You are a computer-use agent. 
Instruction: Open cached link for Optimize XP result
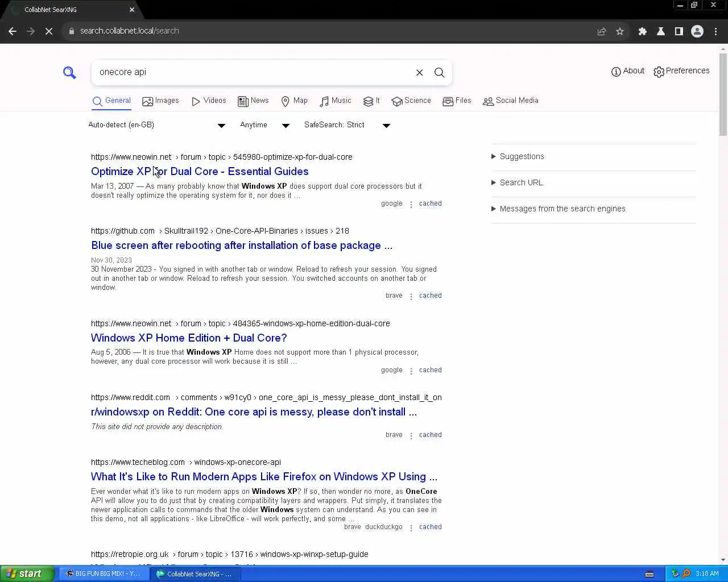click(x=431, y=203)
